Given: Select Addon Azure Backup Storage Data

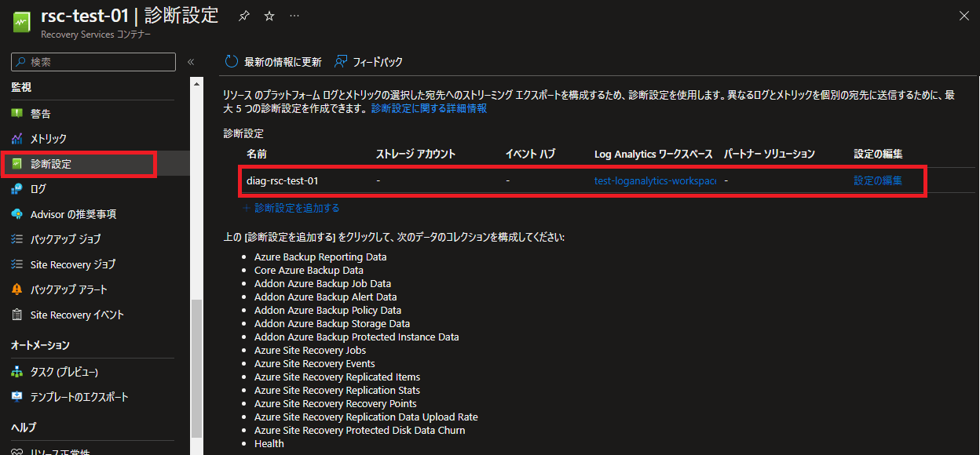Looking at the screenshot, I should pyautogui.click(x=332, y=323).
